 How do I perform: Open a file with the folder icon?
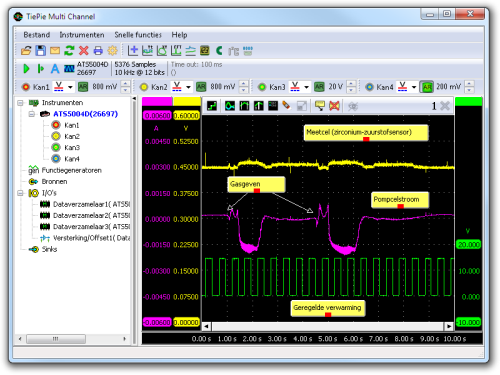(26, 51)
